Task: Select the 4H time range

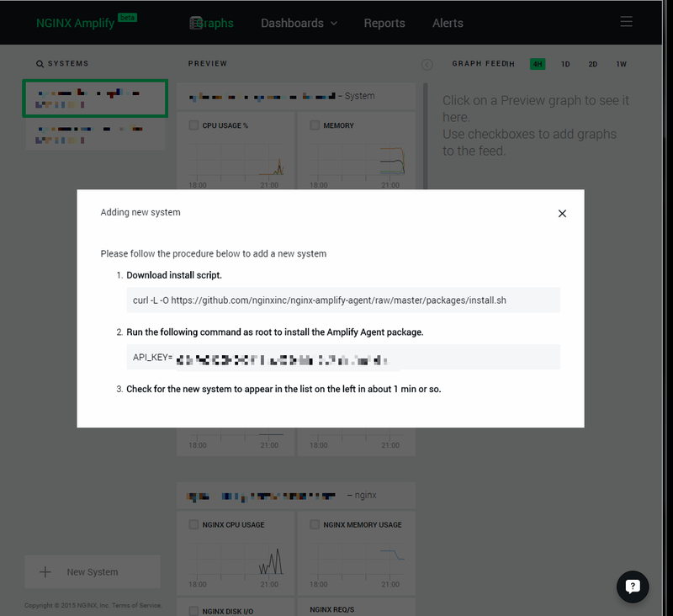Action: click(538, 64)
